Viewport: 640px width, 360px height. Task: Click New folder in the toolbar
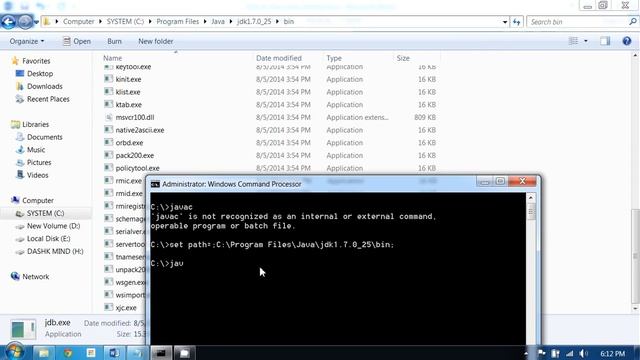coord(156,41)
